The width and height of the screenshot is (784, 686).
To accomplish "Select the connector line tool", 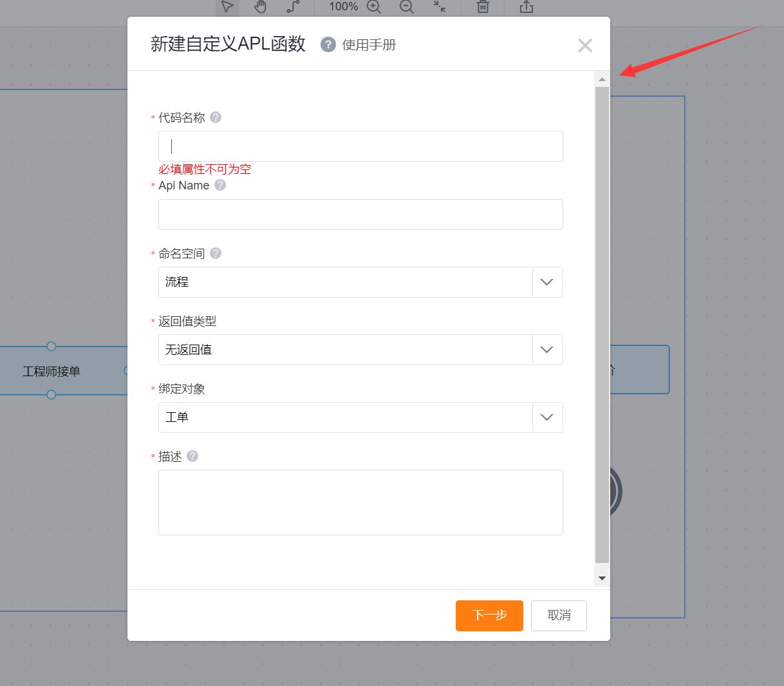I will point(293,6).
